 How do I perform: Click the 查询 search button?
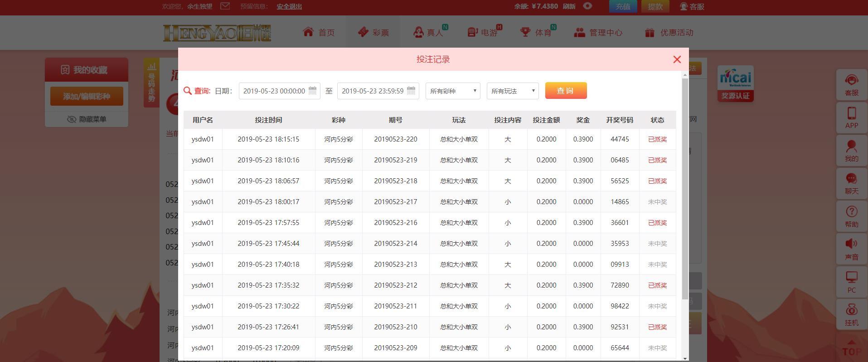pos(566,91)
